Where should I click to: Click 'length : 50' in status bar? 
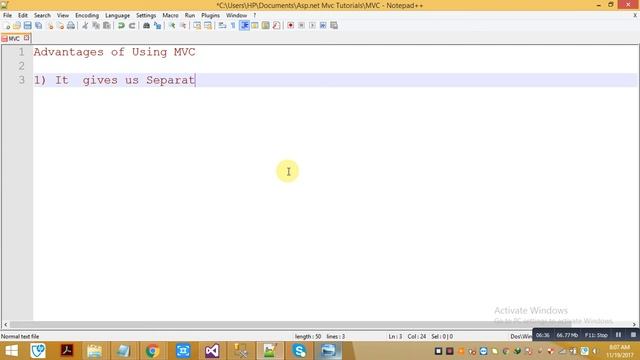[308, 336]
